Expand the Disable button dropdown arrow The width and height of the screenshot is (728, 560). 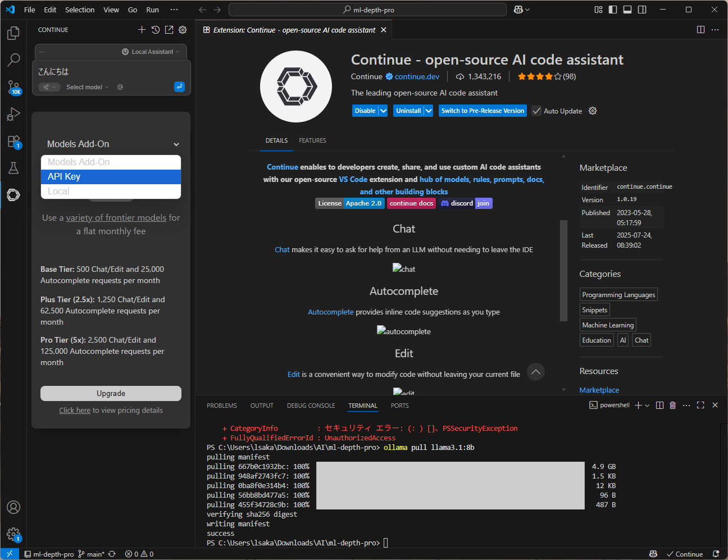point(384,111)
